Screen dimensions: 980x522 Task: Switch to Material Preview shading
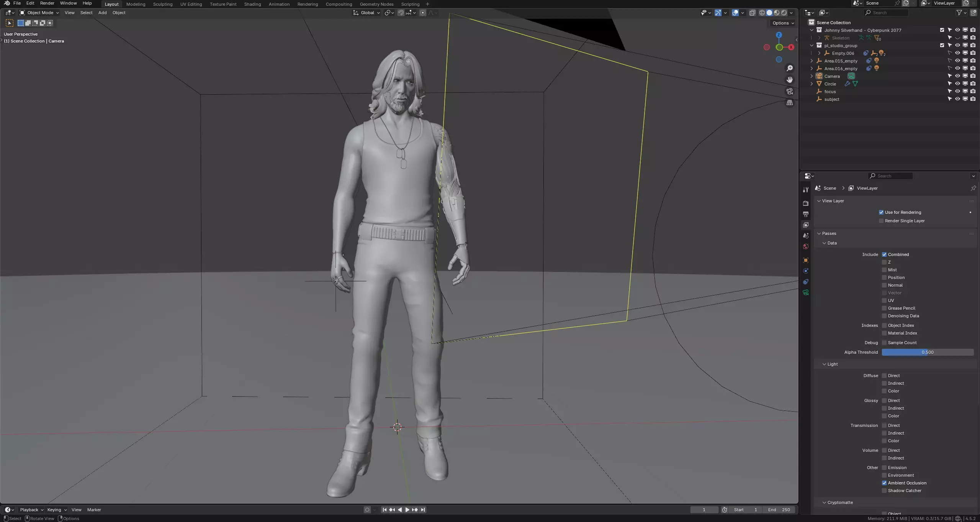point(777,13)
